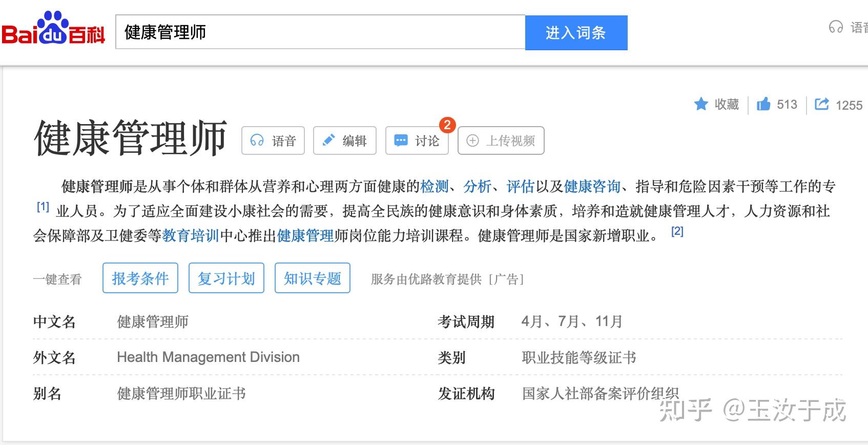Click the reference citation [1]
Viewport: 868px width, 445px height.
pyautogui.click(x=43, y=207)
